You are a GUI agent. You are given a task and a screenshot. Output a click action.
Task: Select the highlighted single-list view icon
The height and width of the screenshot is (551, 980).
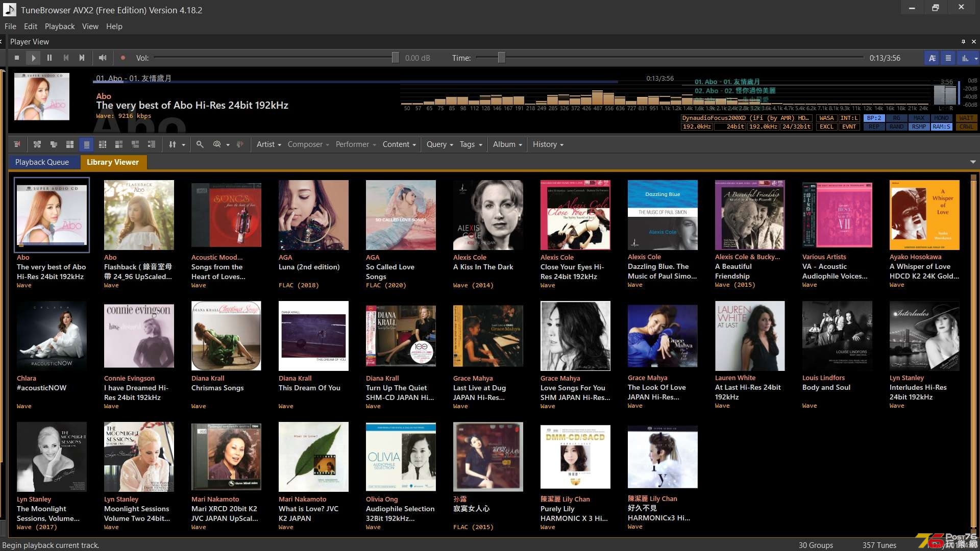pyautogui.click(x=86, y=144)
